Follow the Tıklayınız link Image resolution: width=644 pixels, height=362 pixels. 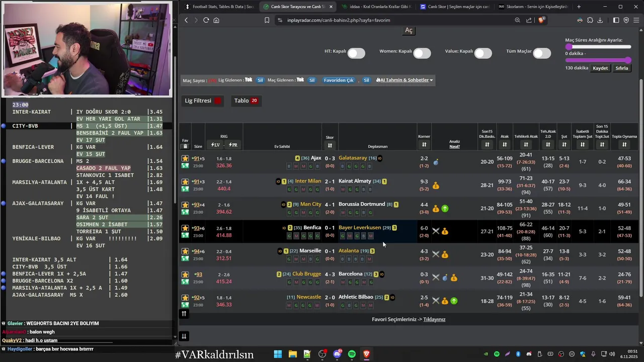coord(434,319)
